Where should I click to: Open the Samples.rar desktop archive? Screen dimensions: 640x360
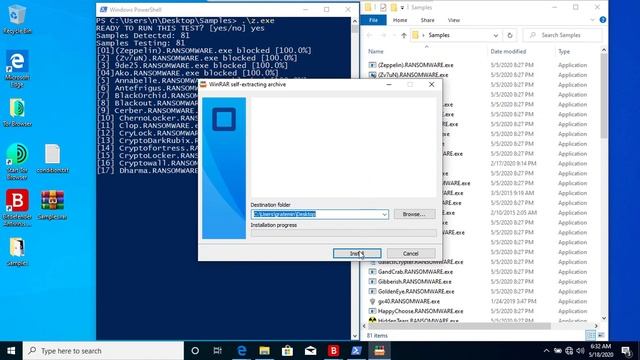tap(52, 205)
